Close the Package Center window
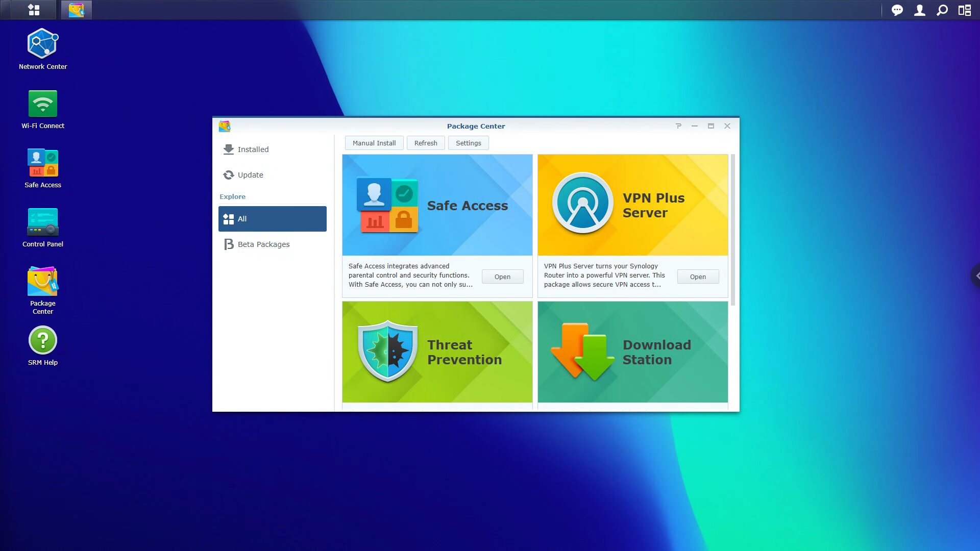980x551 pixels. pyautogui.click(x=727, y=126)
